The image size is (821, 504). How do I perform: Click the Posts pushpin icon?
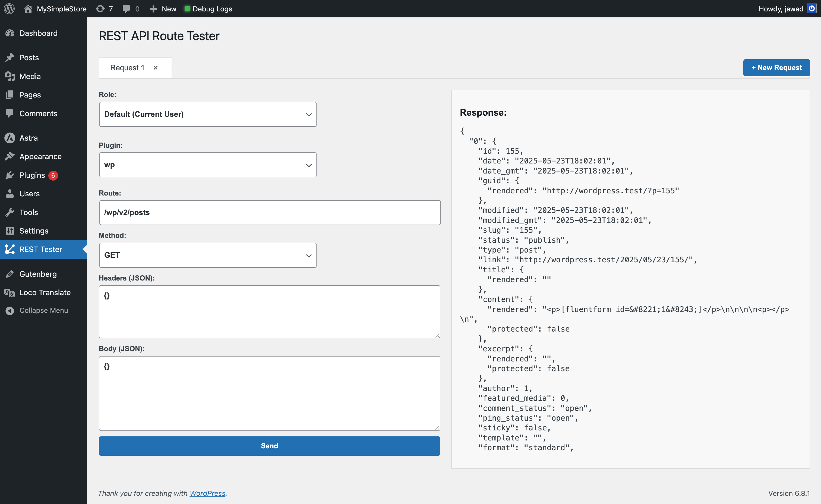pyautogui.click(x=10, y=57)
